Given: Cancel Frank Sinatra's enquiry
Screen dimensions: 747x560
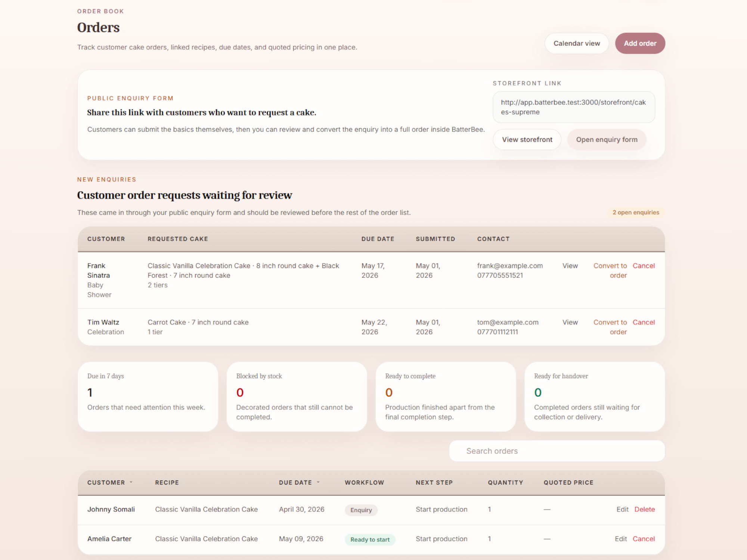Looking at the screenshot, I should 644,266.
